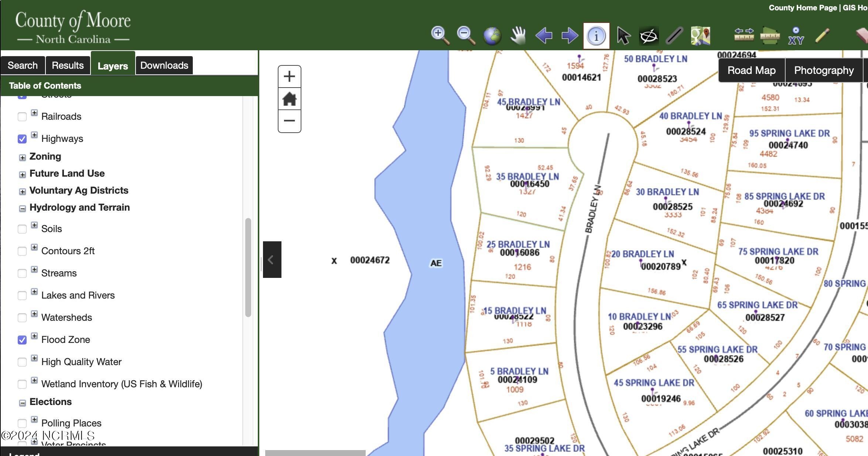The height and width of the screenshot is (456, 868).
Task: Select the measure area tool
Action: 770,36
